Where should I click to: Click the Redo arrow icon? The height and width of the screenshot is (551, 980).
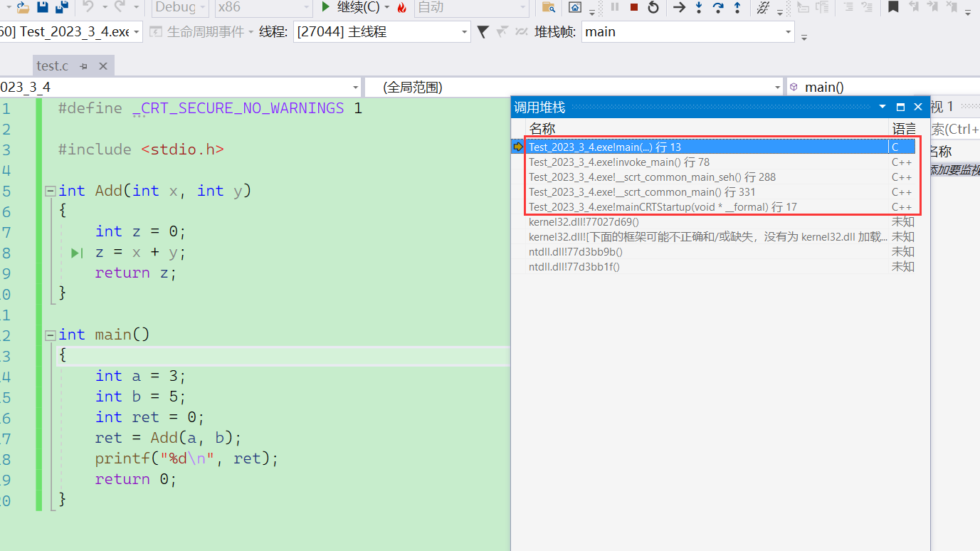click(120, 7)
